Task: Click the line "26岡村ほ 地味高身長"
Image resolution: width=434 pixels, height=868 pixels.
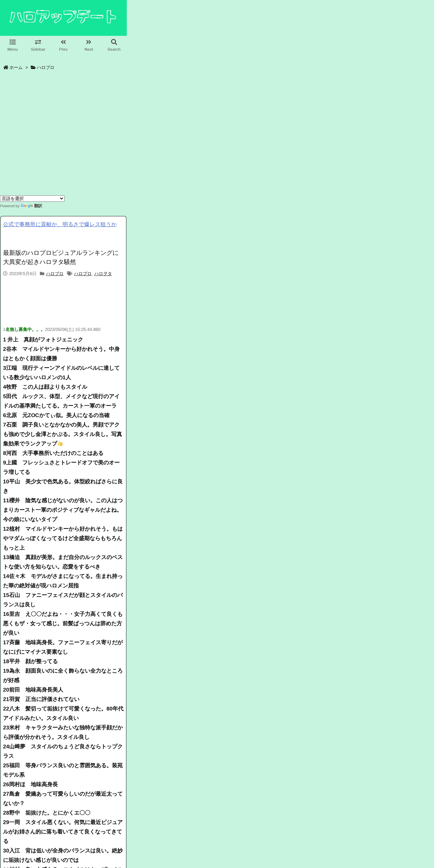Action: (30, 784)
